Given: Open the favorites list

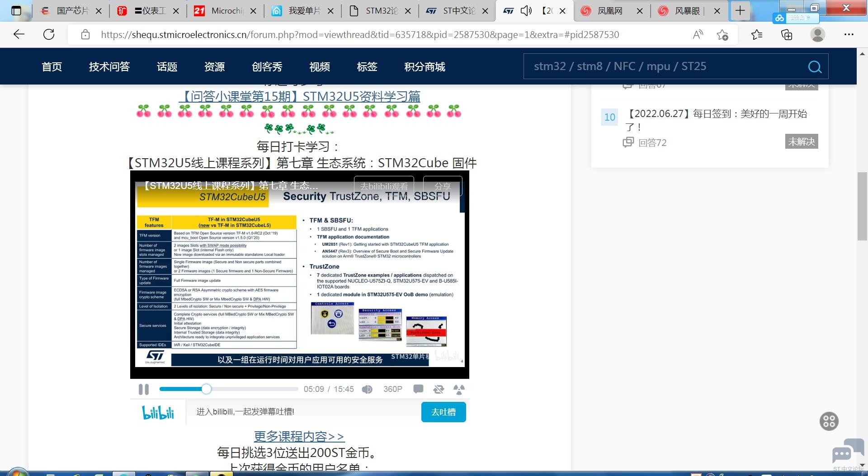Looking at the screenshot, I should [x=757, y=34].
